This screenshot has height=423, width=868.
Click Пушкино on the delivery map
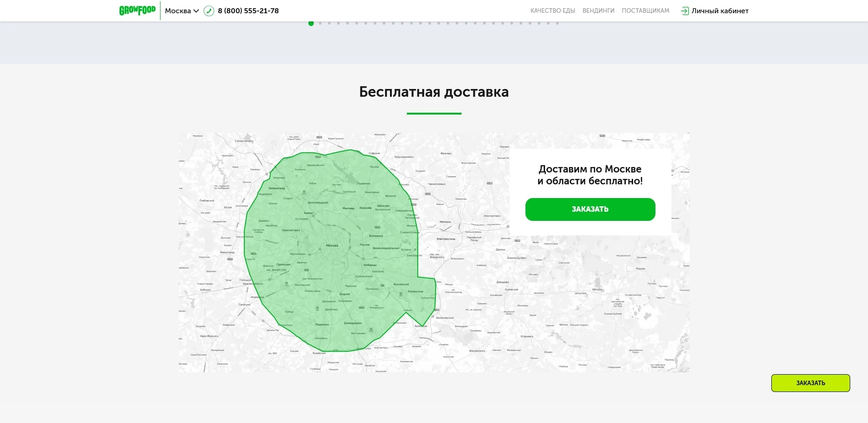(x=364, y=183)
